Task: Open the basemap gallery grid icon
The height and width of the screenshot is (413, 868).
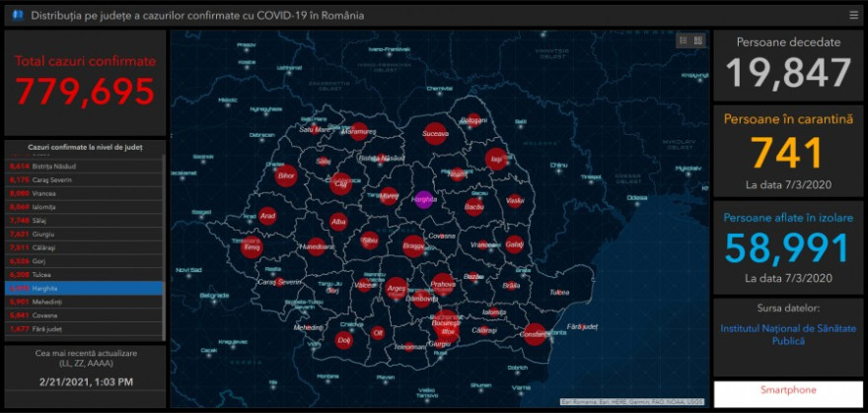Action: coord(698,40)
